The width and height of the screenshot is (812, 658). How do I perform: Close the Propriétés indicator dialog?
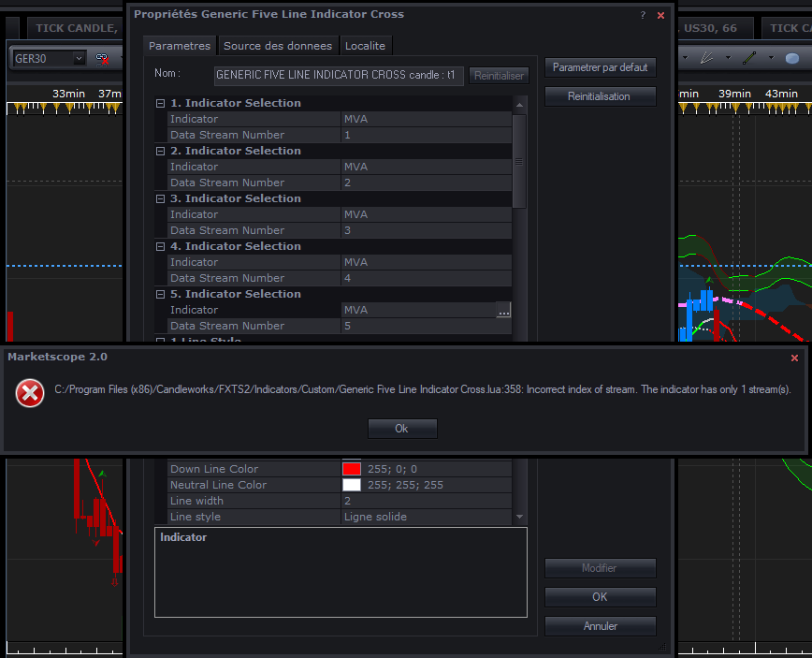click(x=660, y=16)
